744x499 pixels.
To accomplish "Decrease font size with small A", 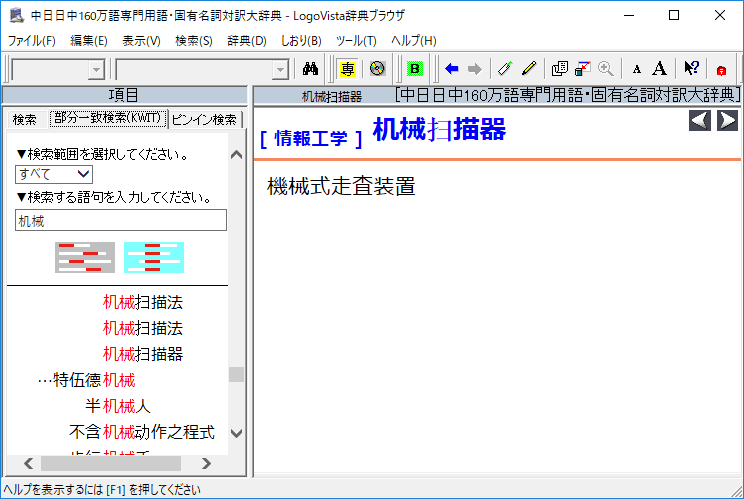I will (x=637, y=70).
